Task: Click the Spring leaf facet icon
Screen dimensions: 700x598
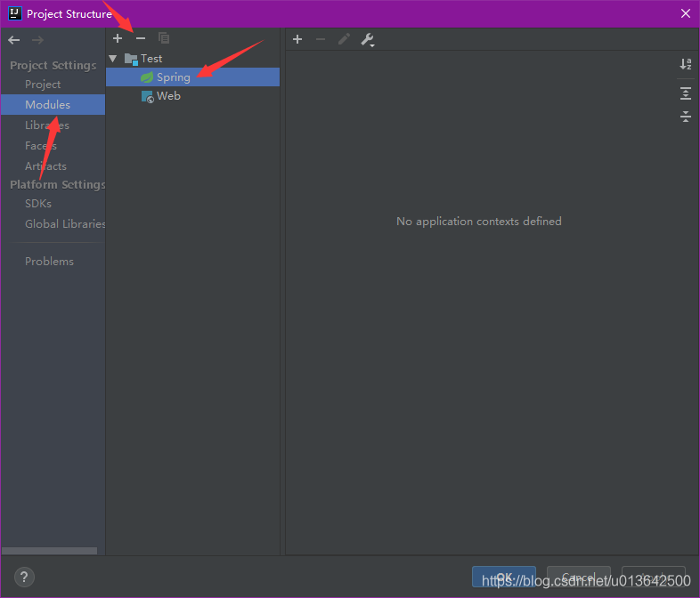Action: click(147, 77)
